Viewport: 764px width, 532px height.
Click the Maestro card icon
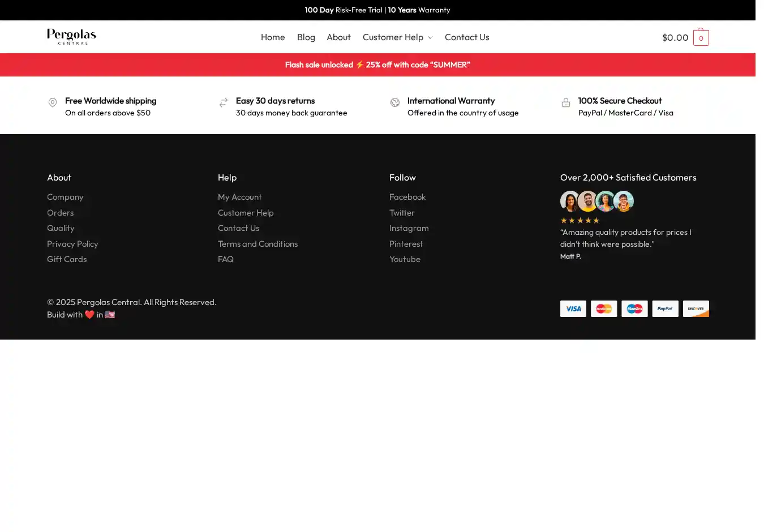(x=634, y=308)
